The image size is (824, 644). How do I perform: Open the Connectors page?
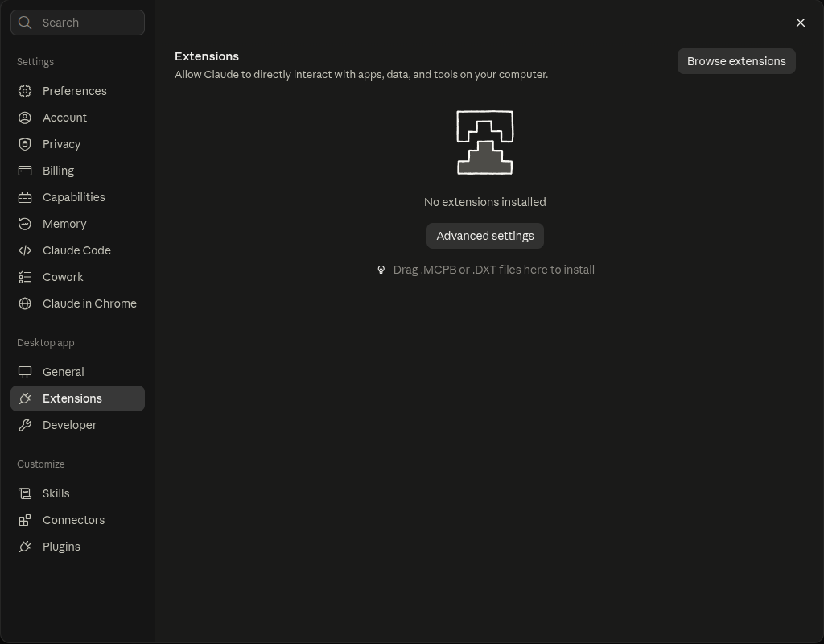78,520
